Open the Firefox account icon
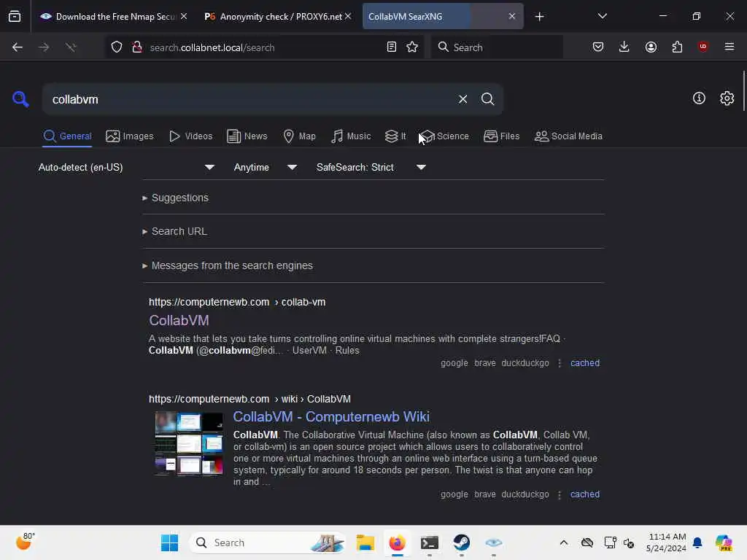 [651, 47]
